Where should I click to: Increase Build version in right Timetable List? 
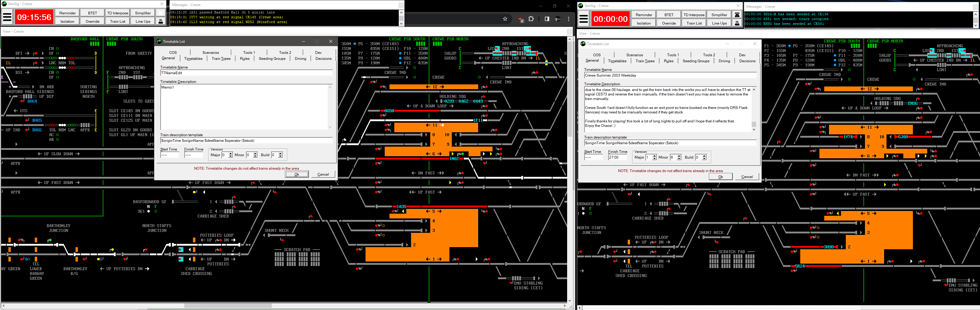704,156
